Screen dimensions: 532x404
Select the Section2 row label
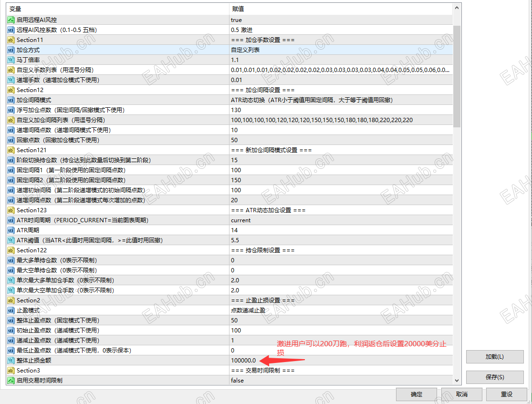(x=28, y=300)
